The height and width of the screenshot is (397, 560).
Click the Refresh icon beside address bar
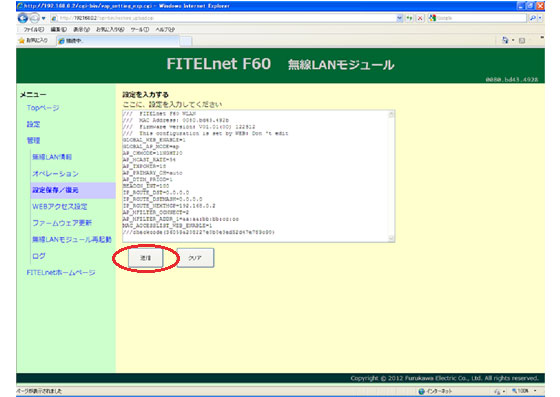coord(409,18)
